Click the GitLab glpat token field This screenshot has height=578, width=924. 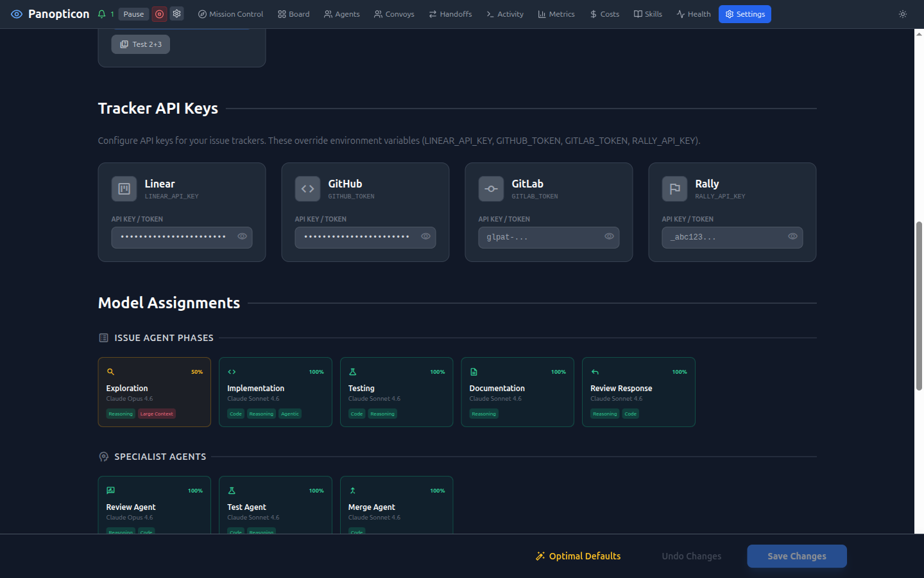point(549,237)
